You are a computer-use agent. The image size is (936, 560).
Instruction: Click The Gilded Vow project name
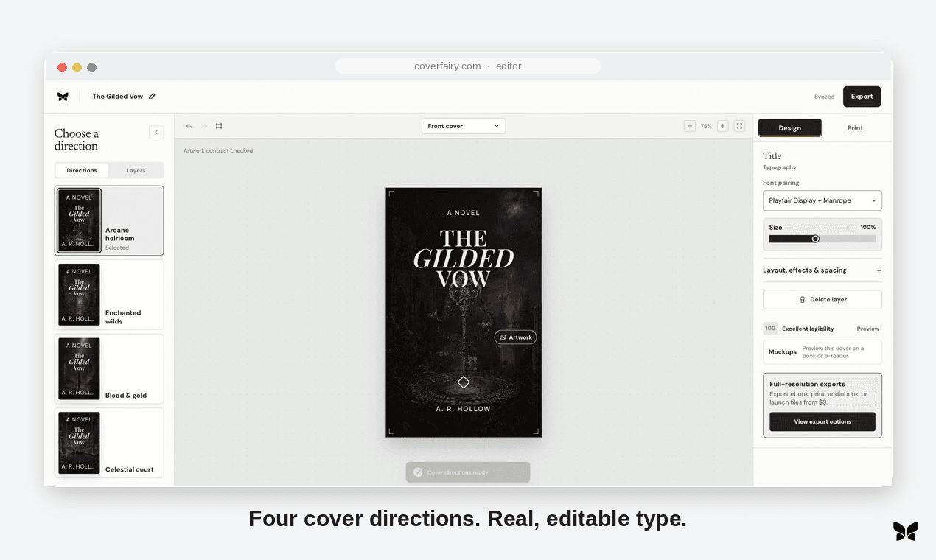click(118, 97)
